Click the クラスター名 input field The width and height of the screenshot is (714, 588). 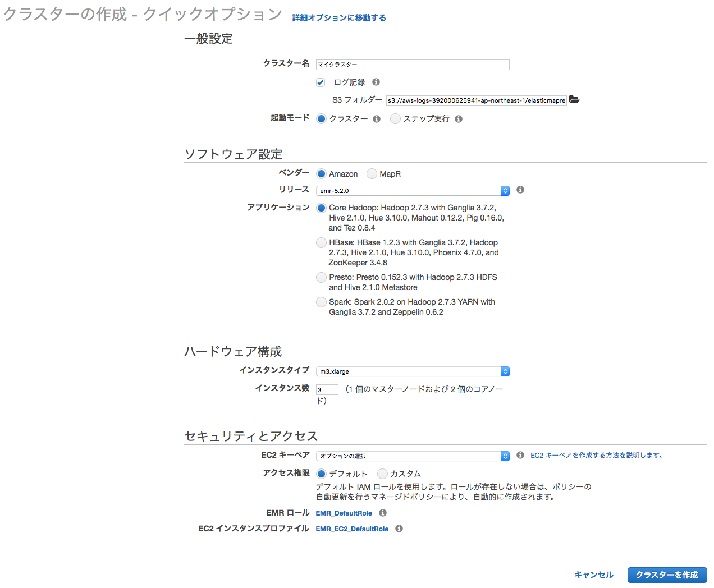(x=413, y=65)
